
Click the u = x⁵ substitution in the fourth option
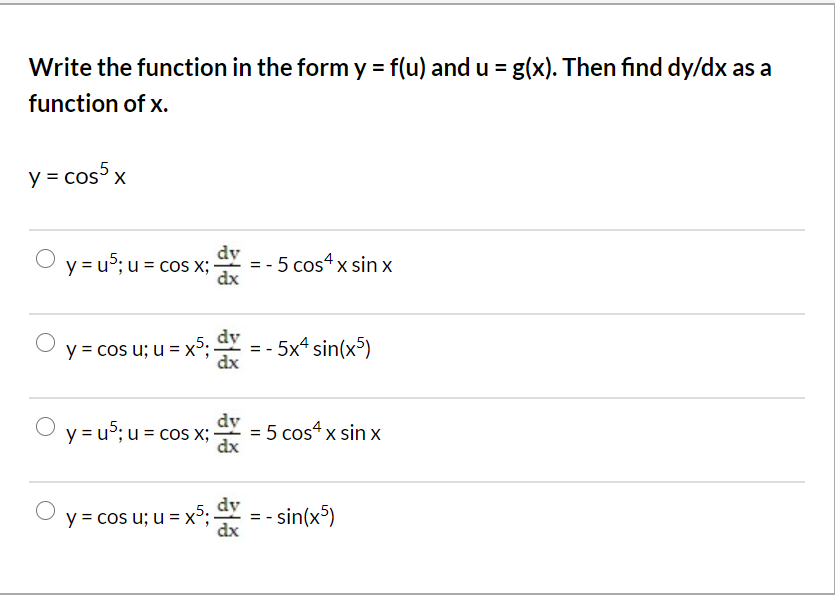[x=182, y=517]
